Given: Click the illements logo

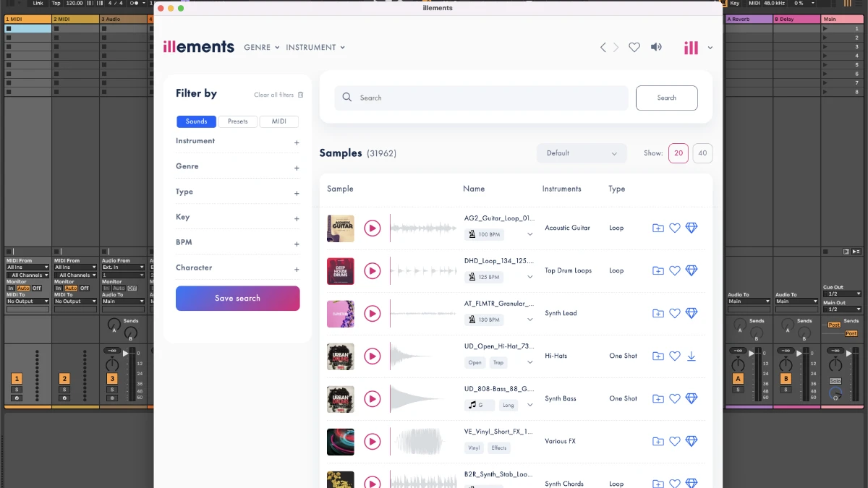Looking at the screenshot, I should click(199, 46).
